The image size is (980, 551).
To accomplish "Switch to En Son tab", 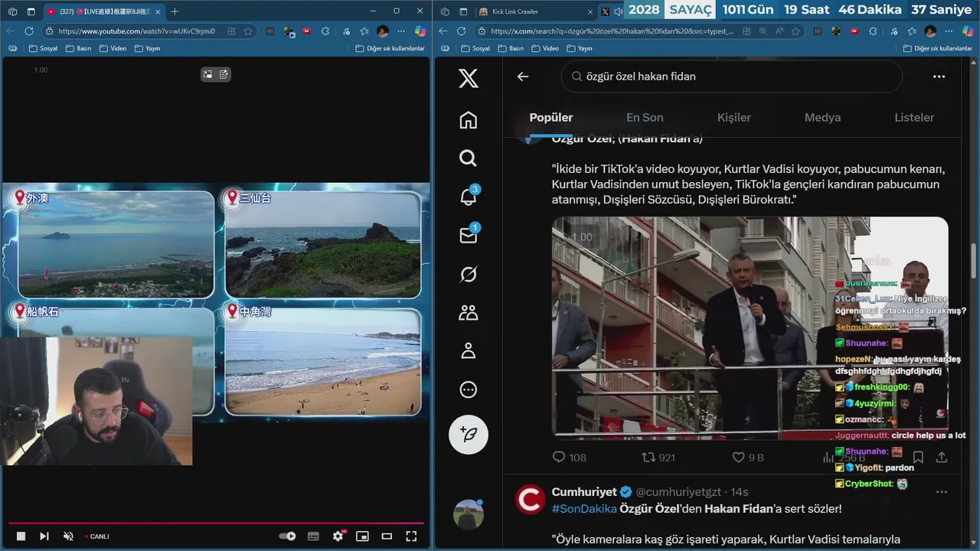I will (x=645, y=117).
